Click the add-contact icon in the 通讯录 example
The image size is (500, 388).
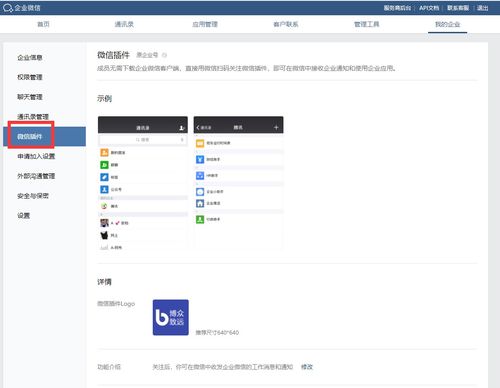[x=182, y=128]
